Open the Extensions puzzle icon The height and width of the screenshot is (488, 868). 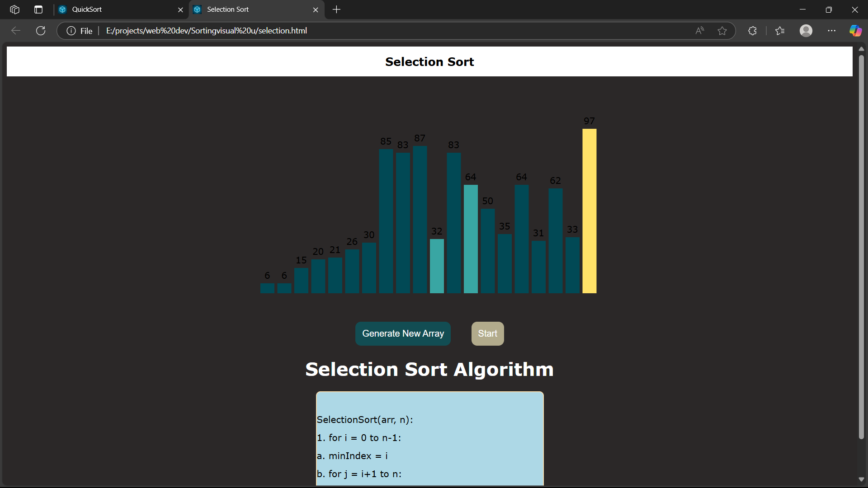(x=752, y=31)
